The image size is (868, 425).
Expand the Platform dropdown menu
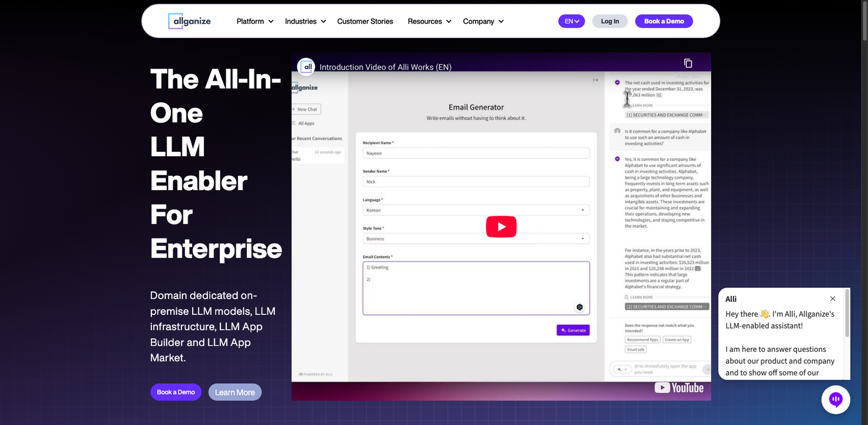click(254, 21)
